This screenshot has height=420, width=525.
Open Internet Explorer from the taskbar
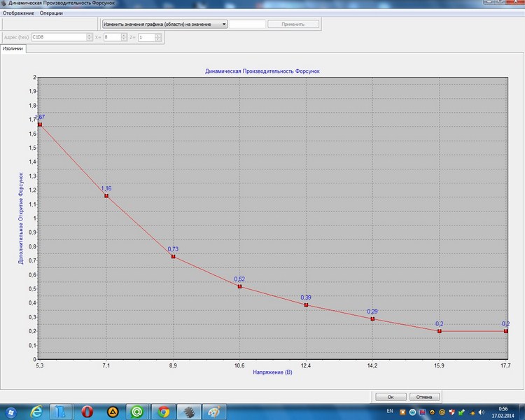tap(36, 411)
